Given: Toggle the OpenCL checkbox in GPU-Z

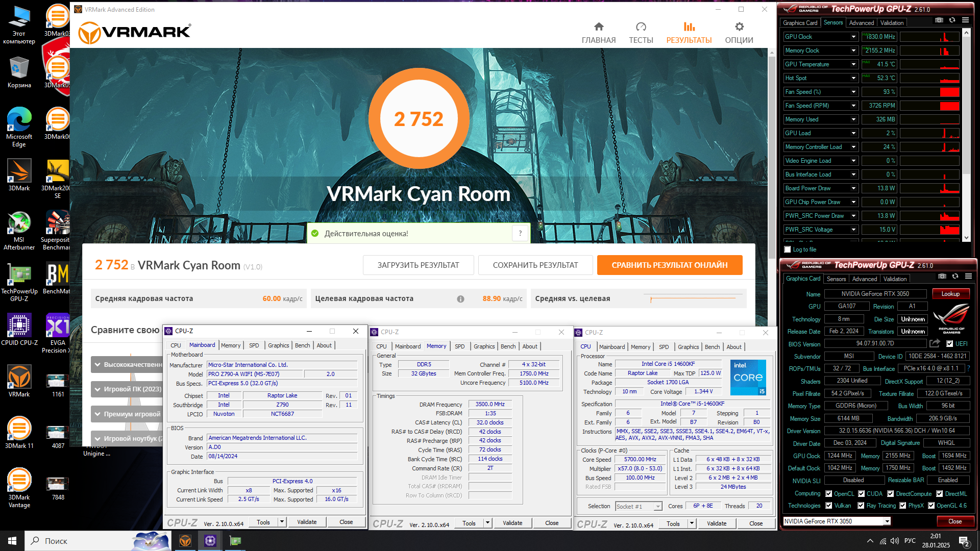Looking at the screenshot, I should click(829, 494).
